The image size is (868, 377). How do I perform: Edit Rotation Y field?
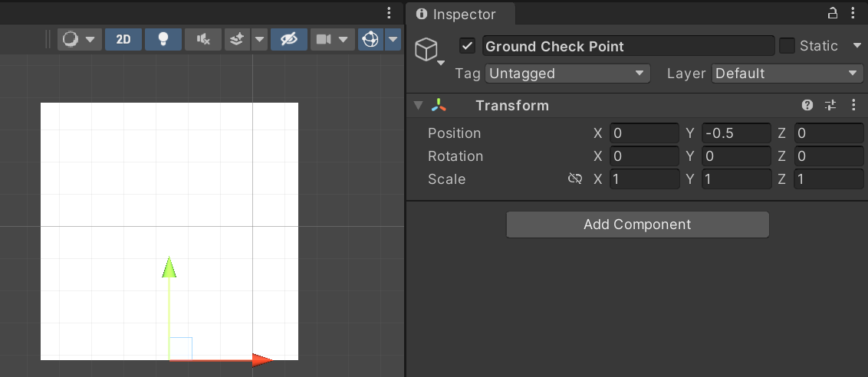tap(736, 156)
